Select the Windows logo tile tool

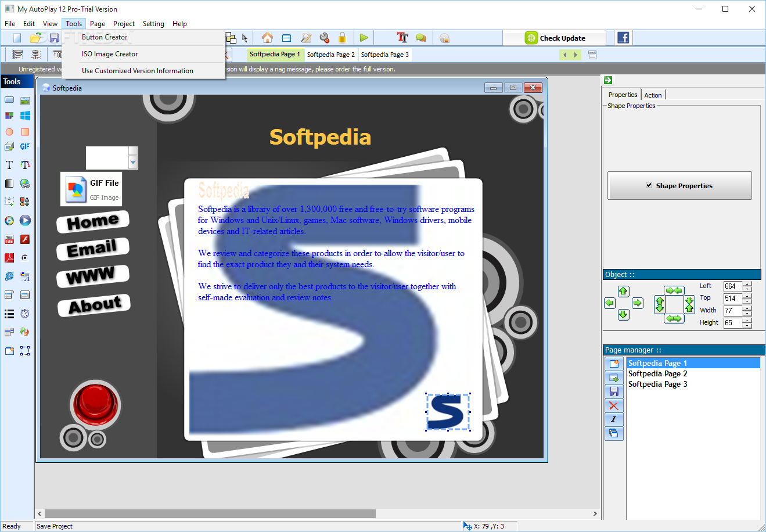[x=25, y=116]
